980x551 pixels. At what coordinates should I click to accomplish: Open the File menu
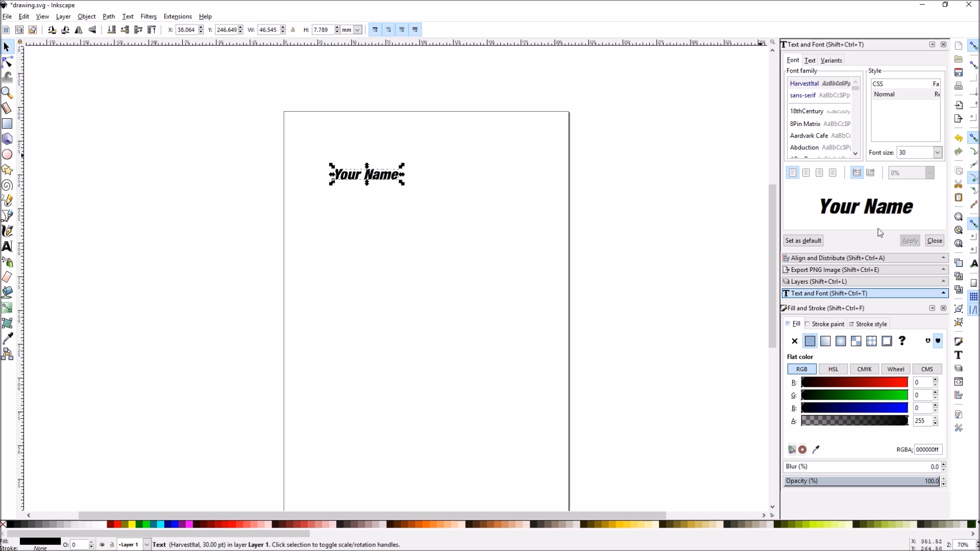click(7, 16)
